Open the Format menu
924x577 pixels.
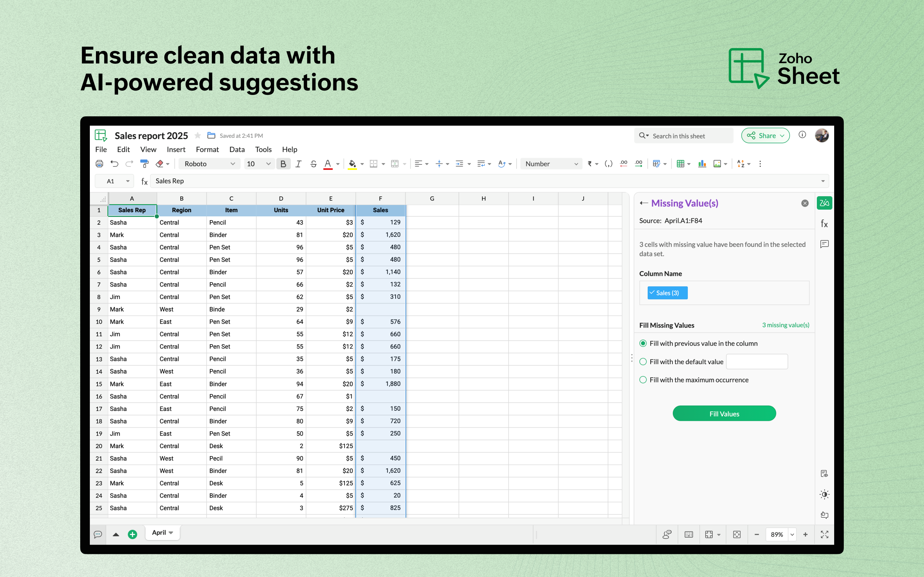tap(207, 150)
